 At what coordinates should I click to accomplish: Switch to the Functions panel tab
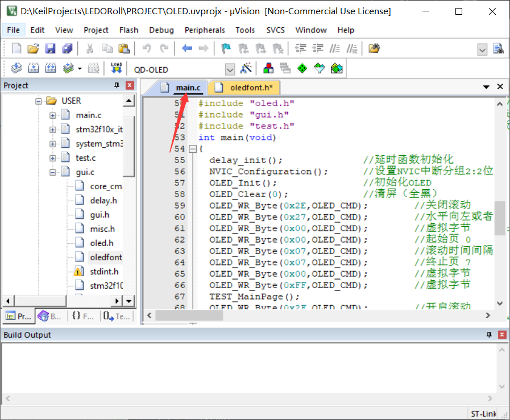click(83, 316)
